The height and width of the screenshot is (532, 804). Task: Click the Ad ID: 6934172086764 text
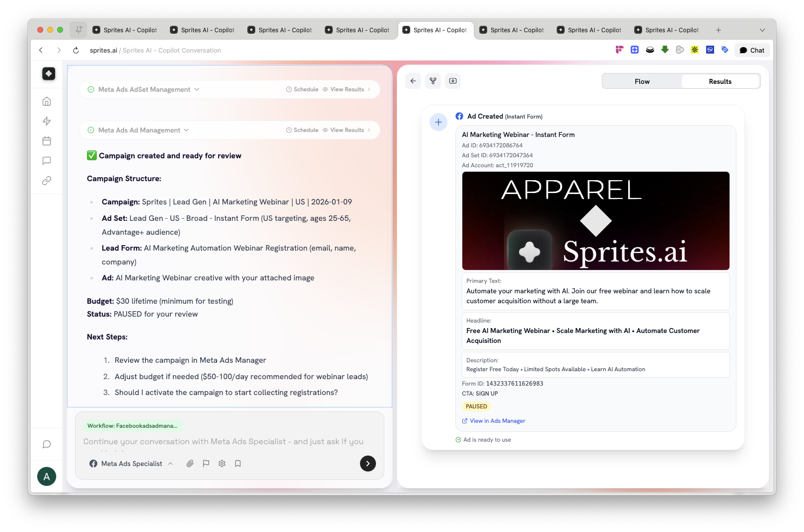point(492,145)
